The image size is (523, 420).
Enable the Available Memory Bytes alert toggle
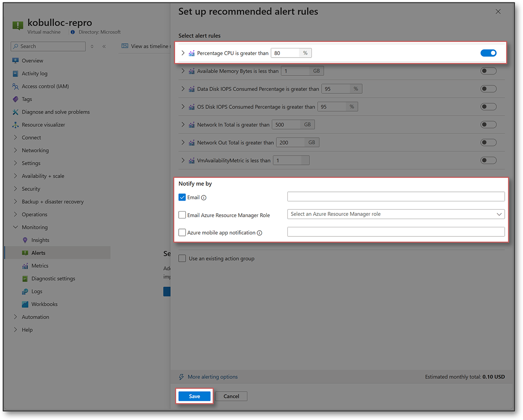488,71
